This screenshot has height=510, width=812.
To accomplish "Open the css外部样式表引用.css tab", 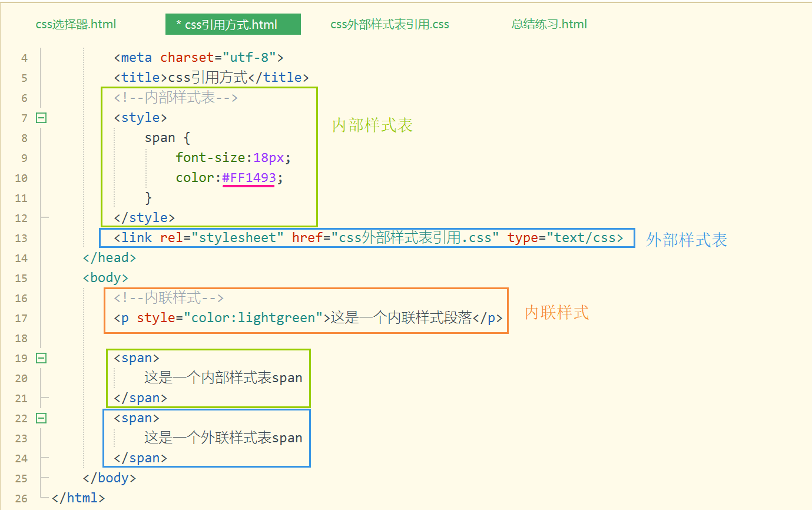I will (390, 24).
